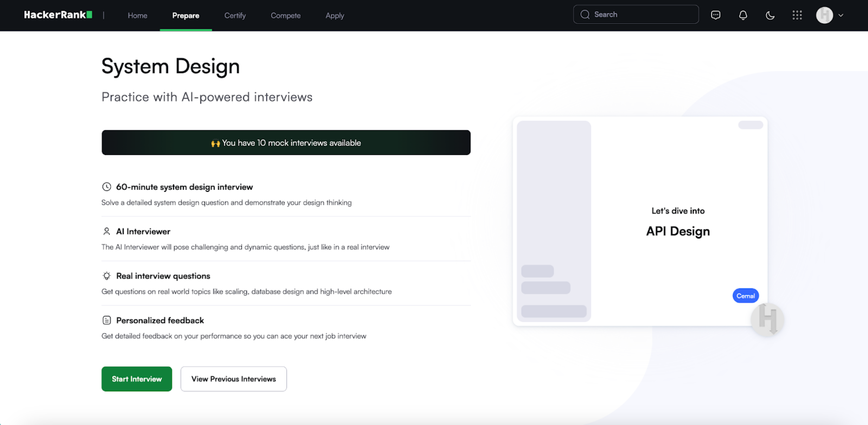This screenshot has height=425, width=868.
Task: Toggle dark mode moon icon
Action: (x=770, y=15)
